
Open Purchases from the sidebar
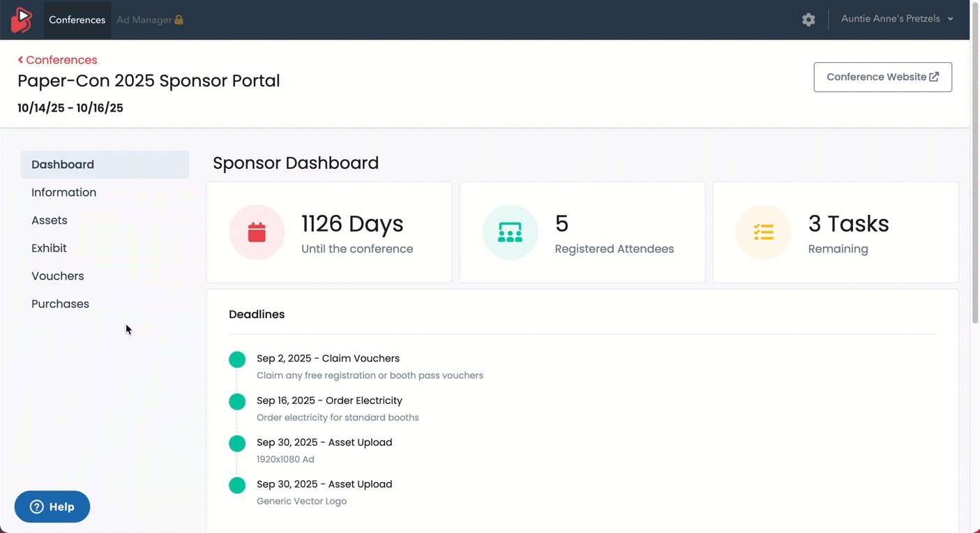(60, 304)
